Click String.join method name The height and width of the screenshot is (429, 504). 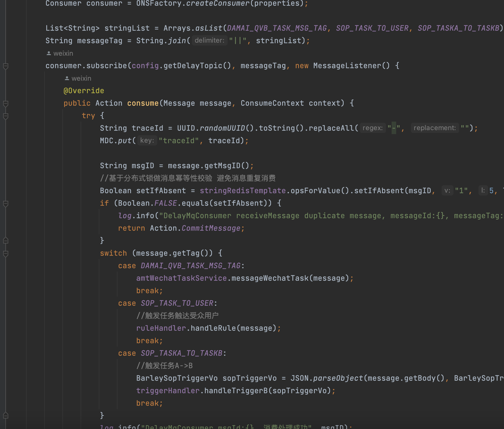click(x=177, y=41)
